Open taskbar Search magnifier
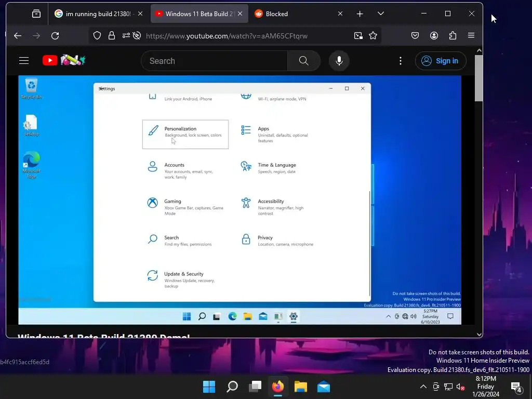Image resolution: width=532 pixels, height=399 pixels. [x=232, y=387]
